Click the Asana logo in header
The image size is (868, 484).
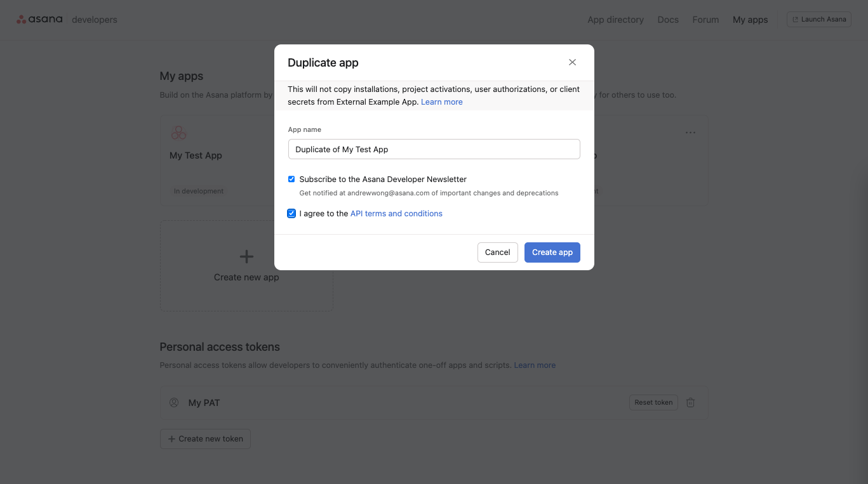point(39,20)
